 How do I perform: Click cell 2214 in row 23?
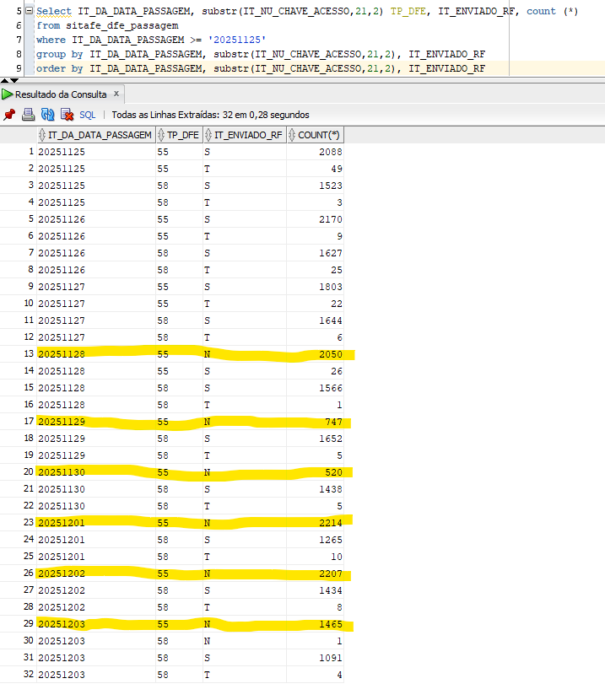point(330,523)
